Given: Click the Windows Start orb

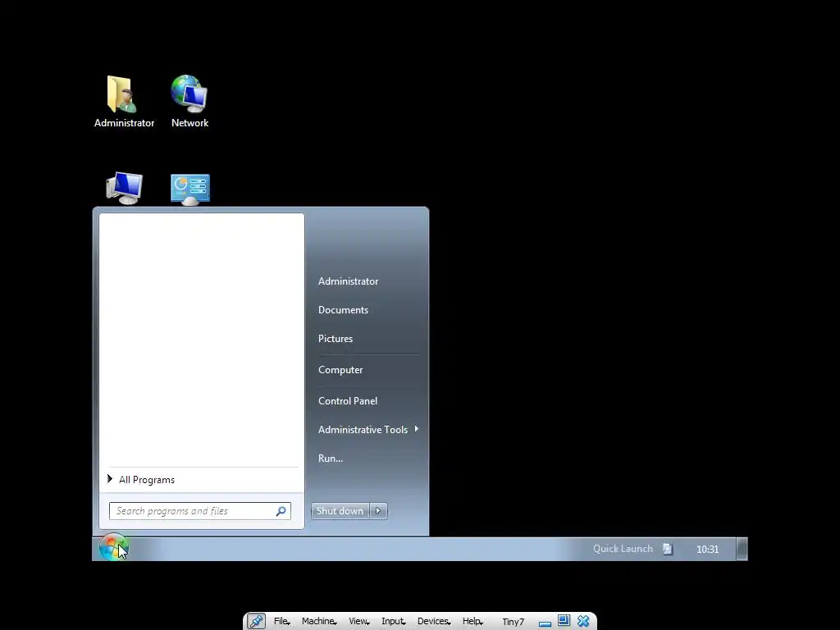Looking at the screenshot, I should pos(113,548).
